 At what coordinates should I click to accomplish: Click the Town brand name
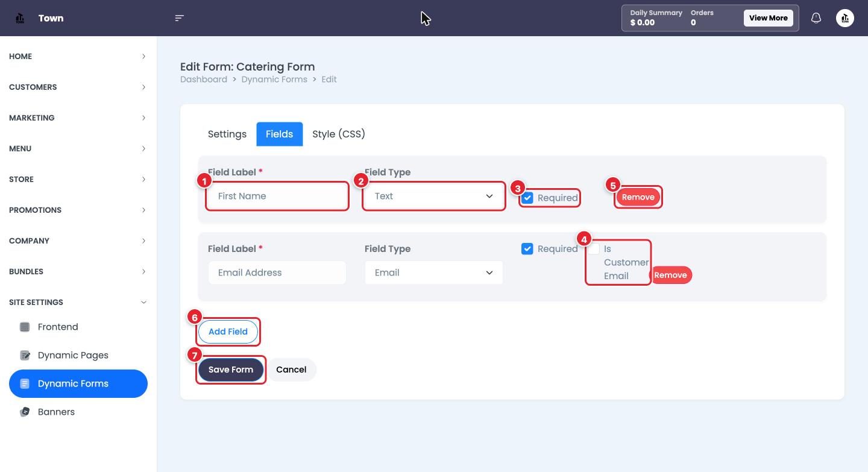click(51, 18)
